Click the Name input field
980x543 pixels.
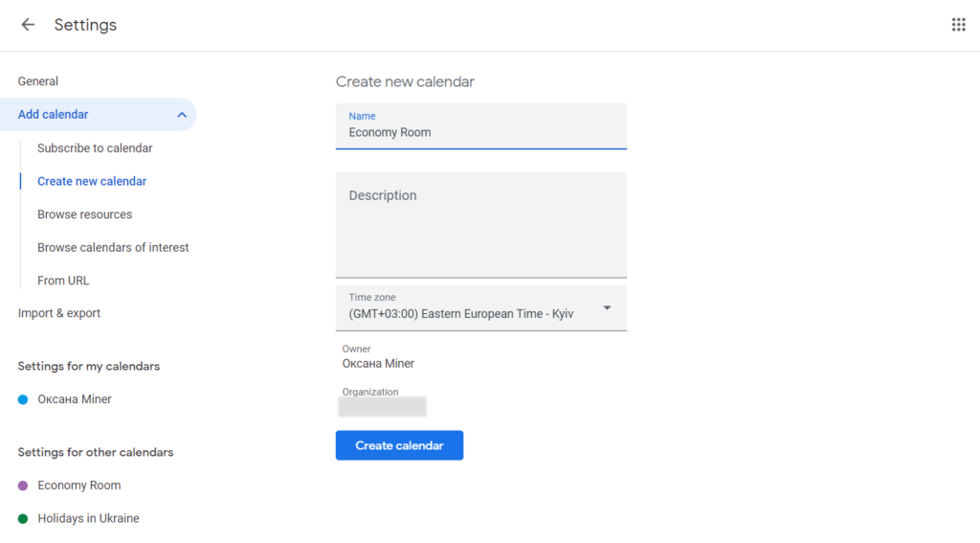(481, 126)
